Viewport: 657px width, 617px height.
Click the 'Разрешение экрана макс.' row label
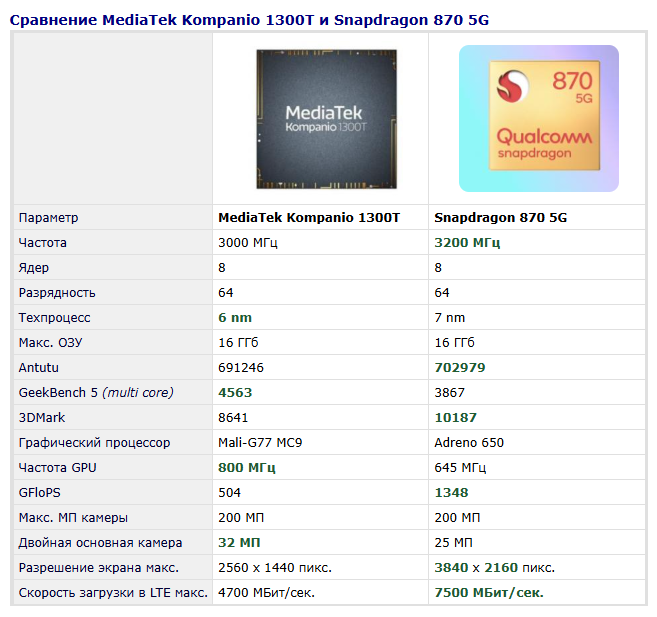pyautogui.click(x=98, y=568)
